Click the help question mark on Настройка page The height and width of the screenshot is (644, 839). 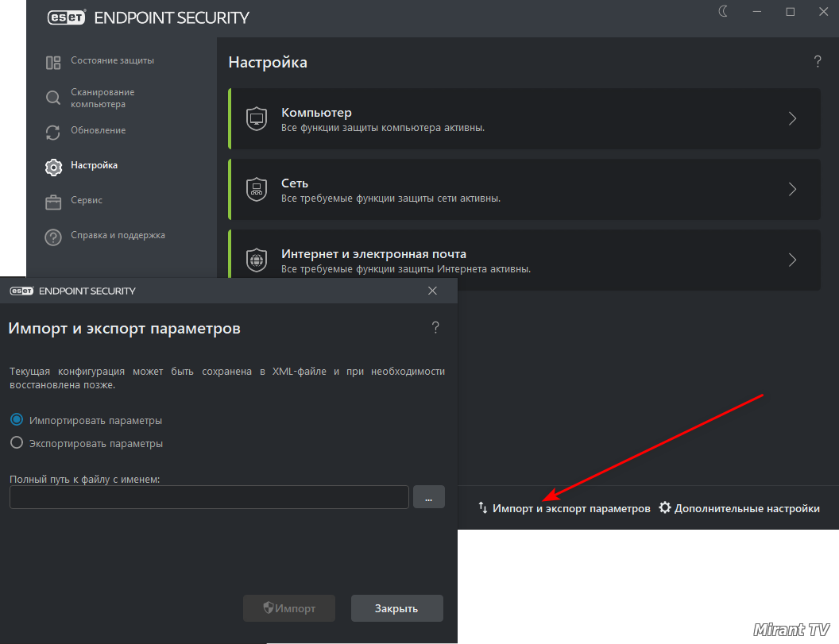(x=818, y=61)
